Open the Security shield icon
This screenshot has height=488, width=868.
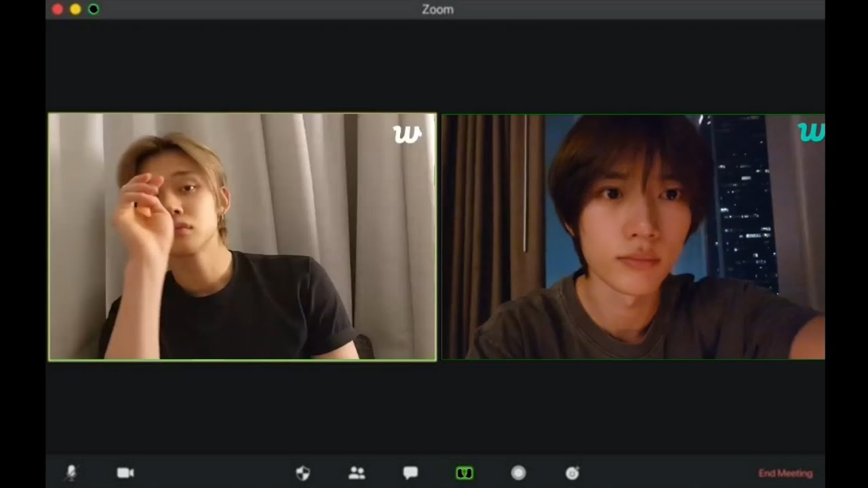point(303,473)
